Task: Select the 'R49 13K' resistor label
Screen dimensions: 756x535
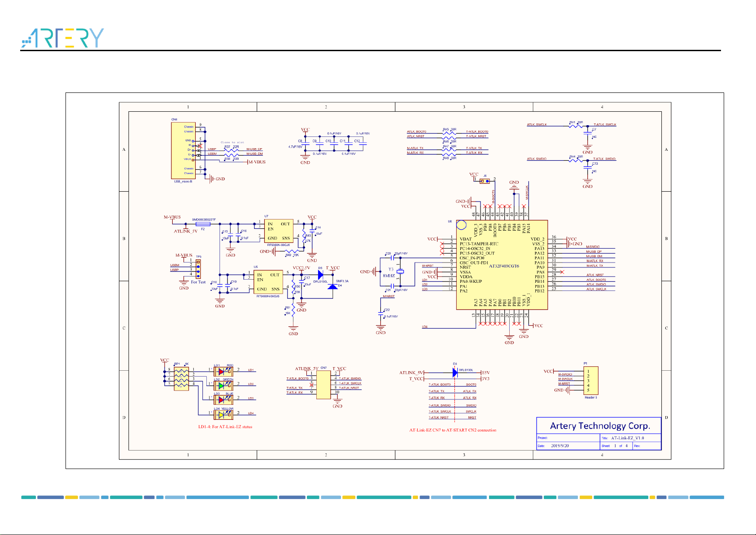Action: (x=292, y=255)
